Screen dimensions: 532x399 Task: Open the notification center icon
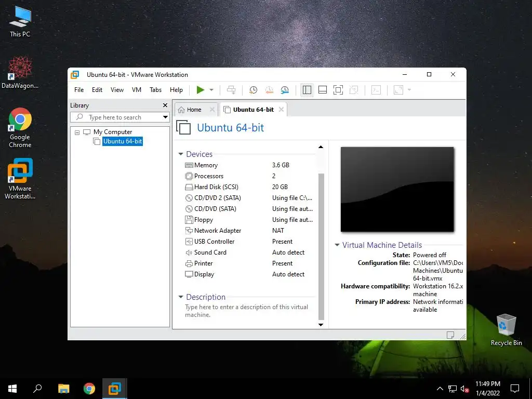(x=515, y=389)
